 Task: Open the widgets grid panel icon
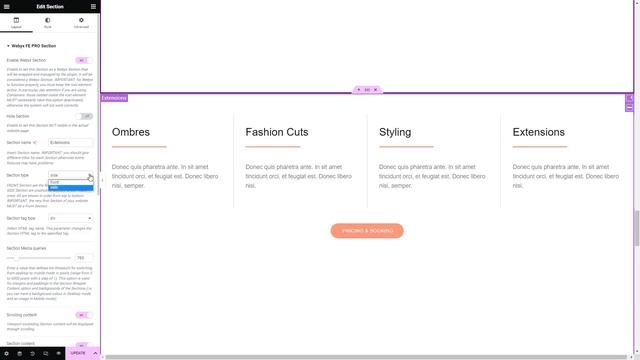tap(93, 7)
